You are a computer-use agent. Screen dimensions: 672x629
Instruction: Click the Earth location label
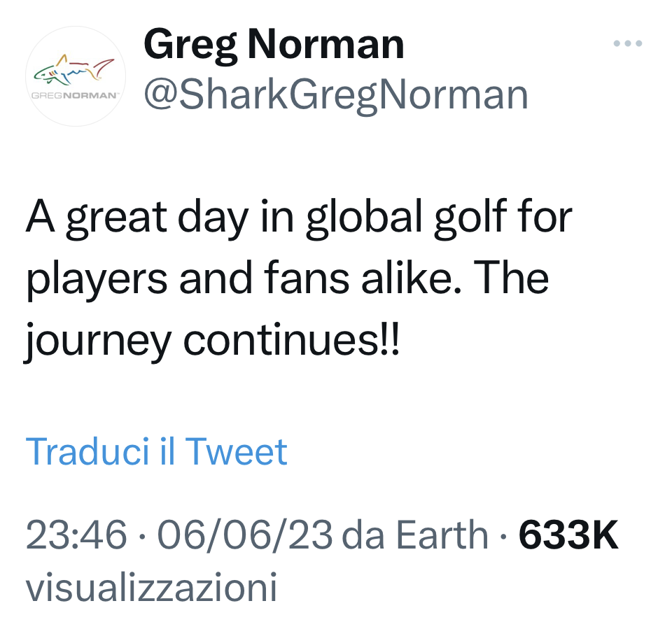(x=442, y=536)
